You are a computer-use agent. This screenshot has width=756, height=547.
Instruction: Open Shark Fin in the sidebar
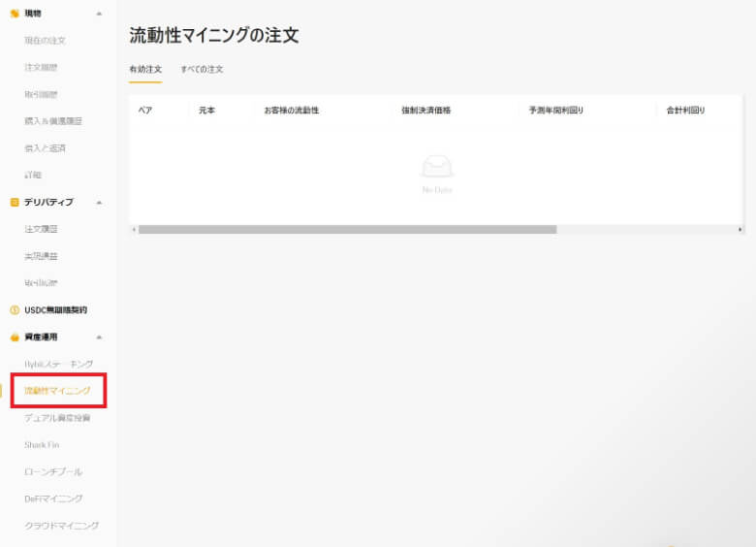click(x=42, y=445)
